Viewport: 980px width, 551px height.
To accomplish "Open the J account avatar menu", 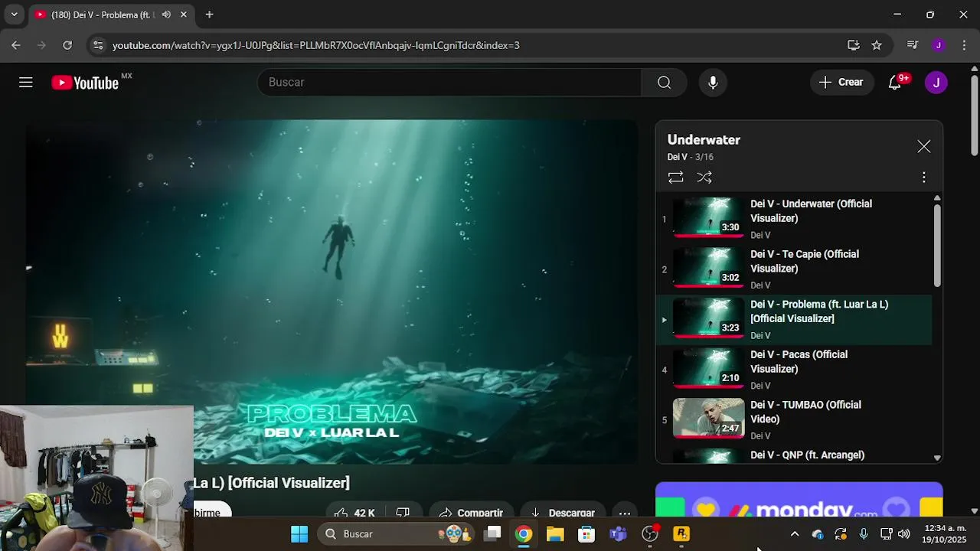I will 936,83.
